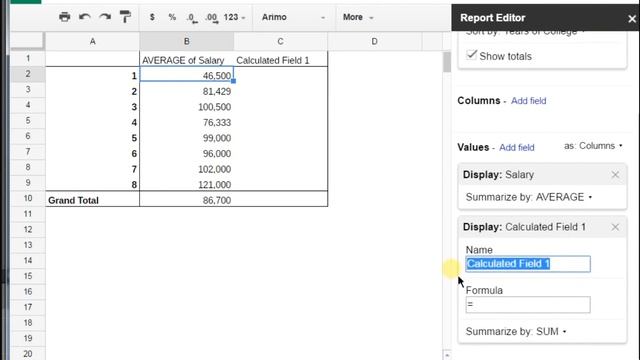Click cell with value 81,429

[x=187, y=91]
